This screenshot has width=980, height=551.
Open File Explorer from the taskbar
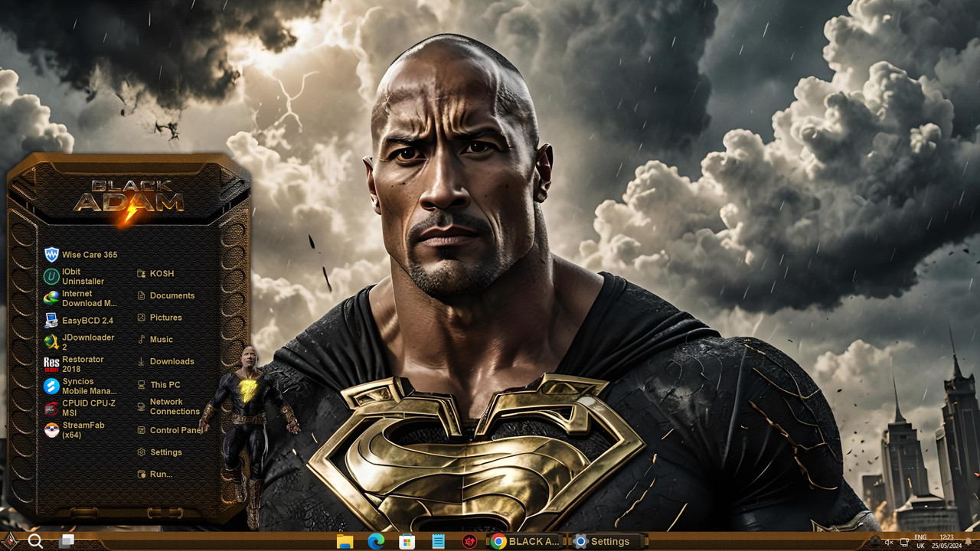point(345,541)
